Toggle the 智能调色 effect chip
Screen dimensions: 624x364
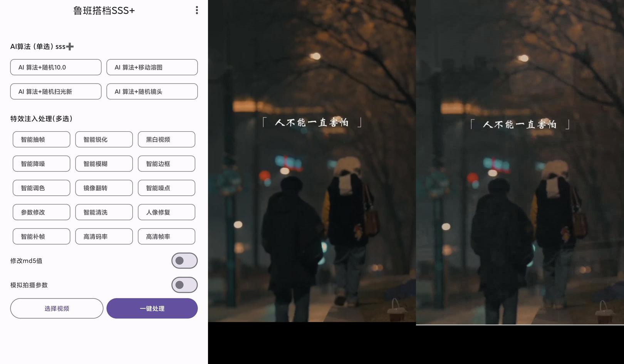(42, 188)
